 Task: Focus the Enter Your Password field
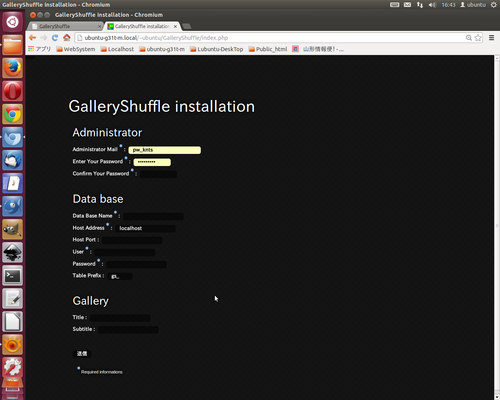[152, 162]
